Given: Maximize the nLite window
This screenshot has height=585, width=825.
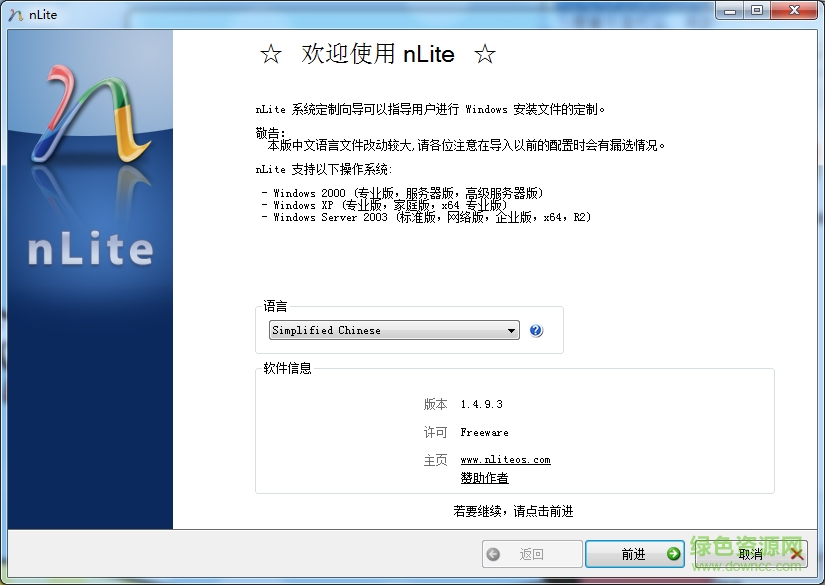Looking at the screenshot, I should 757,11.
